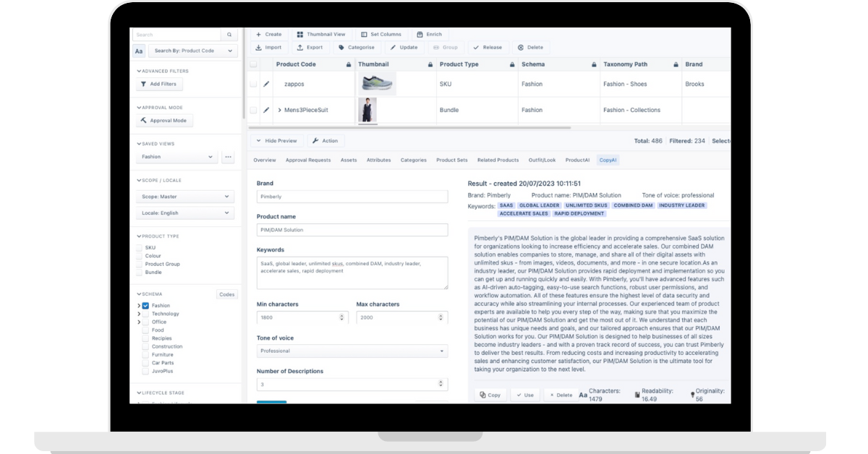Screen dimensions: 868x454
Task: Click the Codes button in Schema
Action: [x=227, y=294]
